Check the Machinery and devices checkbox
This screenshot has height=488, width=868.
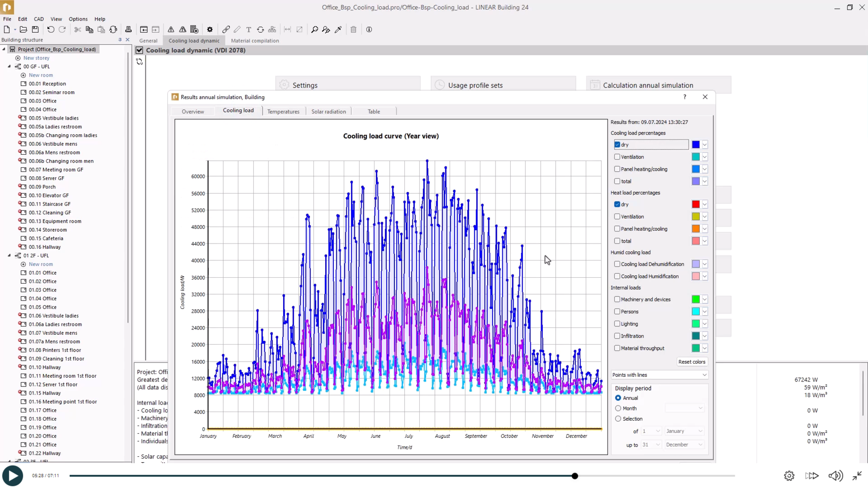pyautogui.click(x=617, y=300)
